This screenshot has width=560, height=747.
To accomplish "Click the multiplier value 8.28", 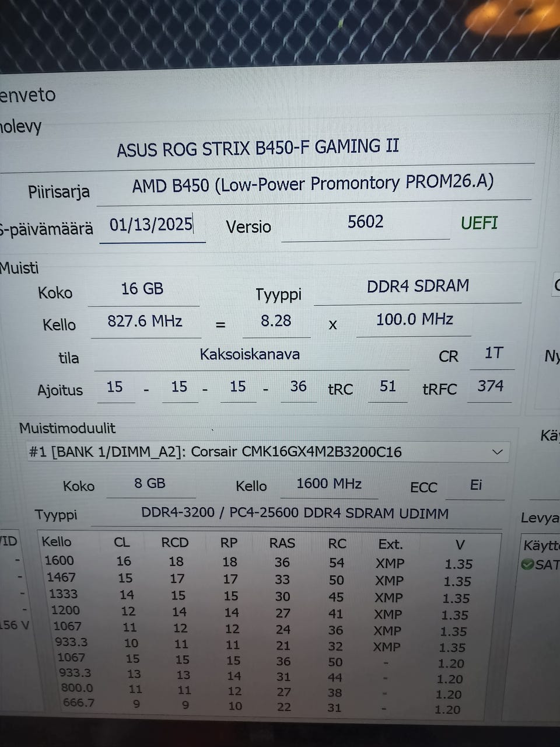I will pyautogui.click(x=276, y=321).
